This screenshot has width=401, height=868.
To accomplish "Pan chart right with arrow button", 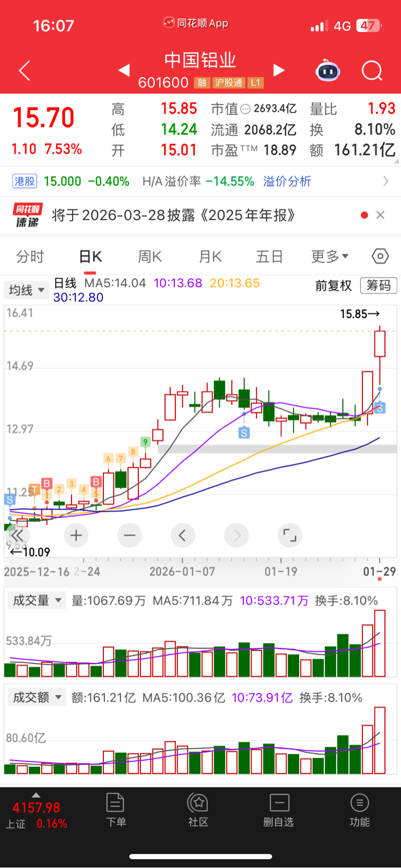I will click(x=237, y=535).
